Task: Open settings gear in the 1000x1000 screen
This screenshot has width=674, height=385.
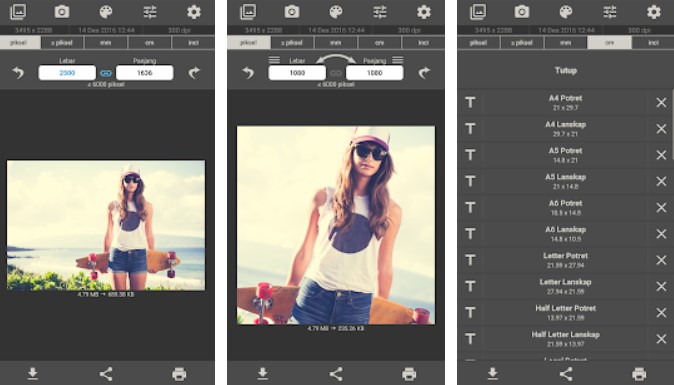Action: (424, 12)
